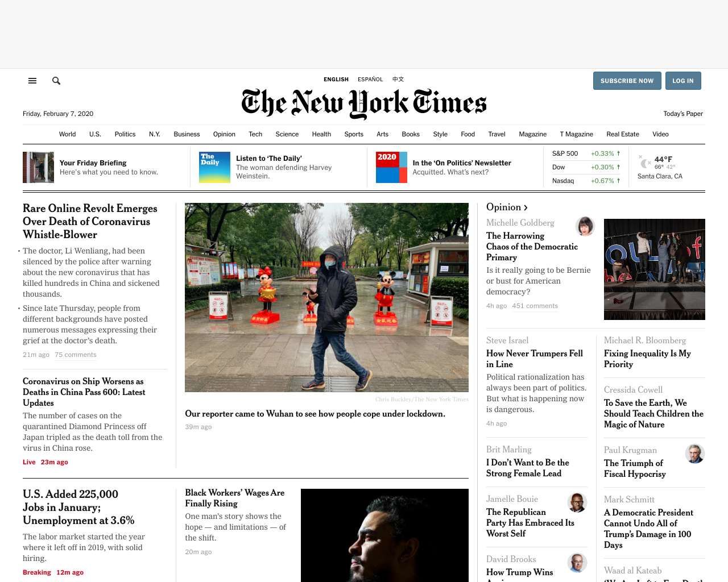Open Today's Paper link
Image resolution: width=728 pixels, height=582 pixels.
point(683,114)
